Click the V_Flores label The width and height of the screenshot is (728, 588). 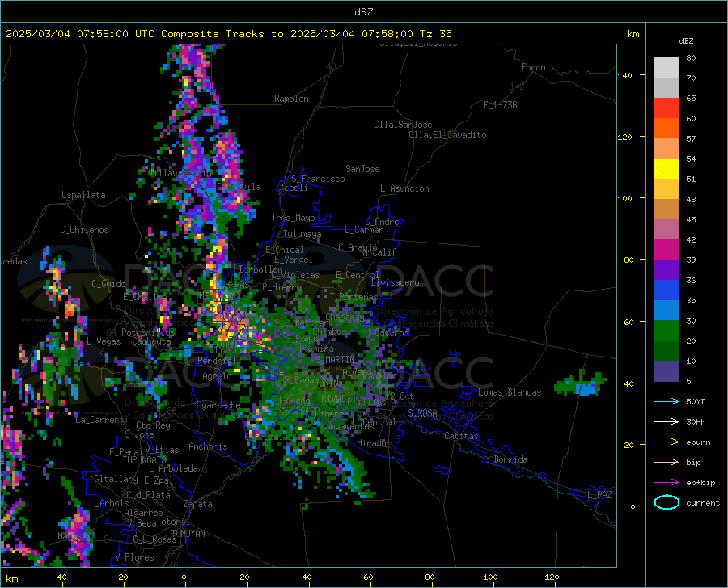[134, 557]
